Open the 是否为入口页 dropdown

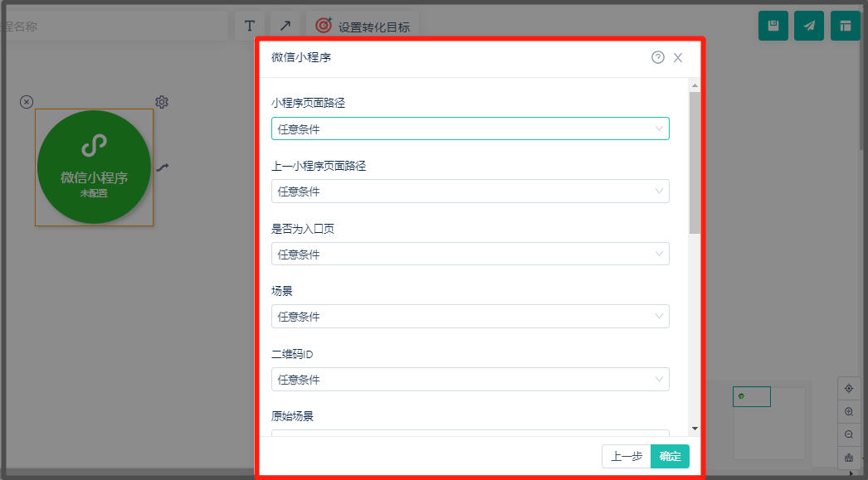point(470,254)
